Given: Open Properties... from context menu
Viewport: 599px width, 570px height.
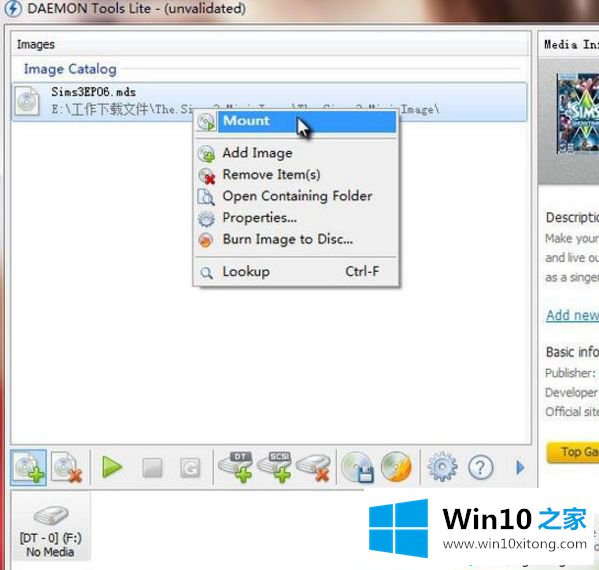Looking at the screenshot, I should tap(296, 218).
